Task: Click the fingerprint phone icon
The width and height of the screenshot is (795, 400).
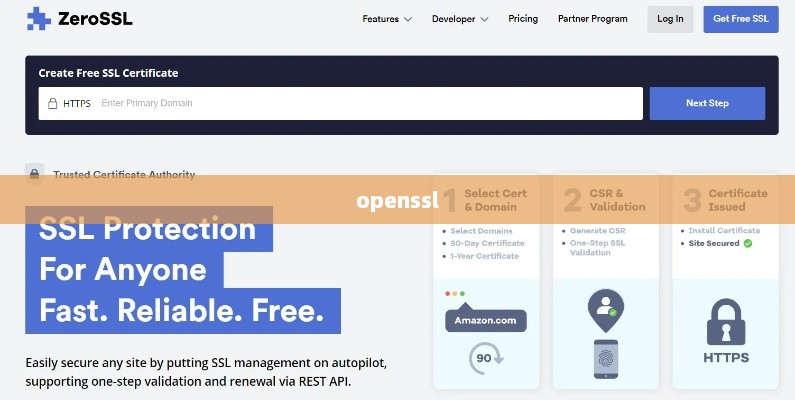Action: 606,359
